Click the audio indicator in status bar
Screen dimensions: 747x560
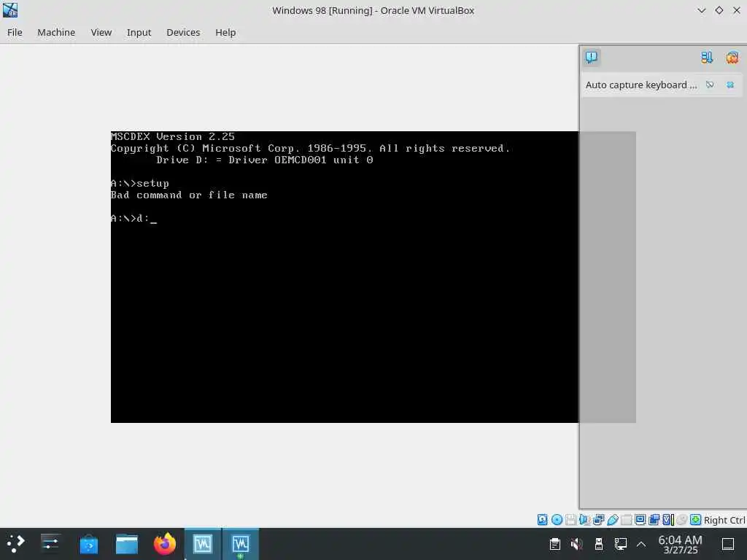pyautogui.click(x=584, y=519)
